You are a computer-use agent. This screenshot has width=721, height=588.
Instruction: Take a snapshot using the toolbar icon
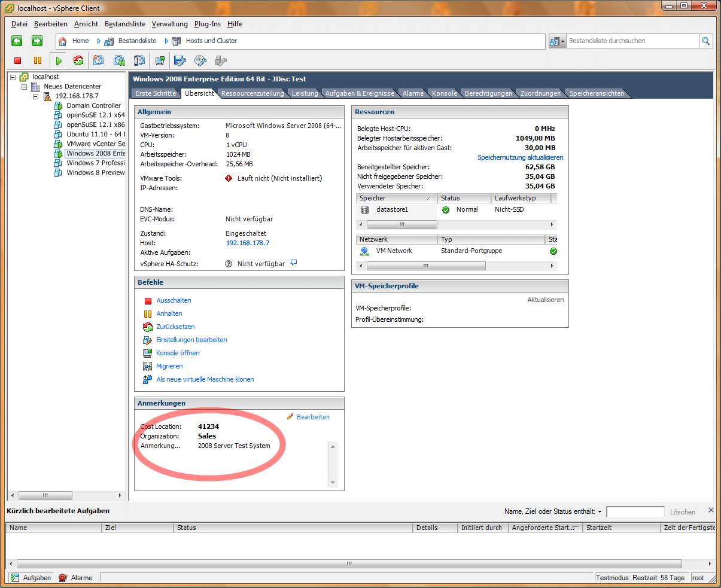click(99, 60)
